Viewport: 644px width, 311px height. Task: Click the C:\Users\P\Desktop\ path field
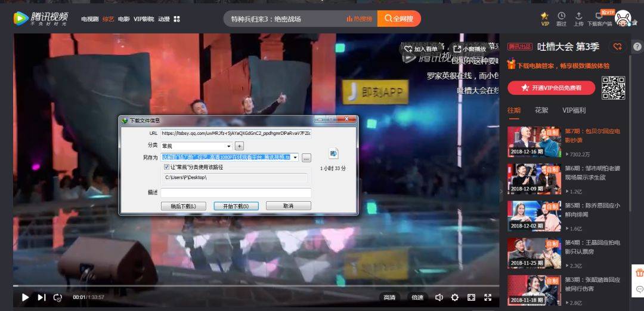pyautogui.click(x=235, y=177)
